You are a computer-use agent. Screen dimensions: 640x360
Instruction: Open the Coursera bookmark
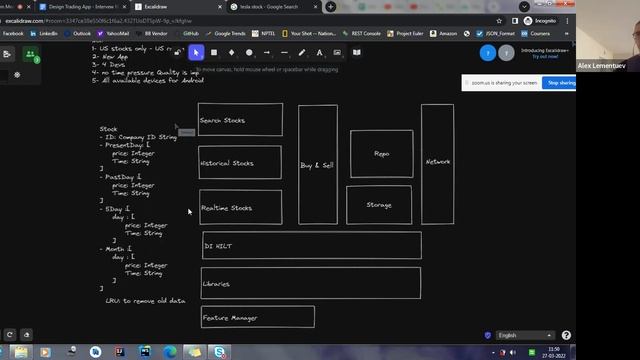pos(536,33)
